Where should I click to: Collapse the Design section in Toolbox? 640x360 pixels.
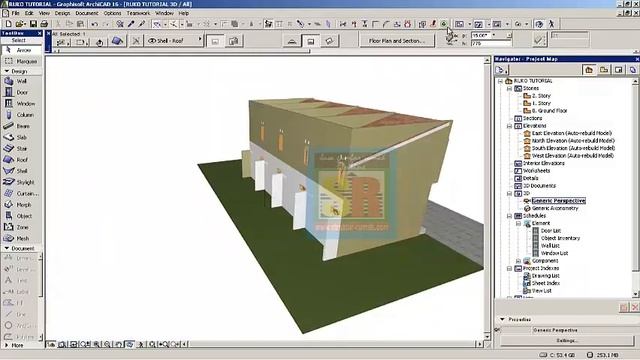[7, 71]
